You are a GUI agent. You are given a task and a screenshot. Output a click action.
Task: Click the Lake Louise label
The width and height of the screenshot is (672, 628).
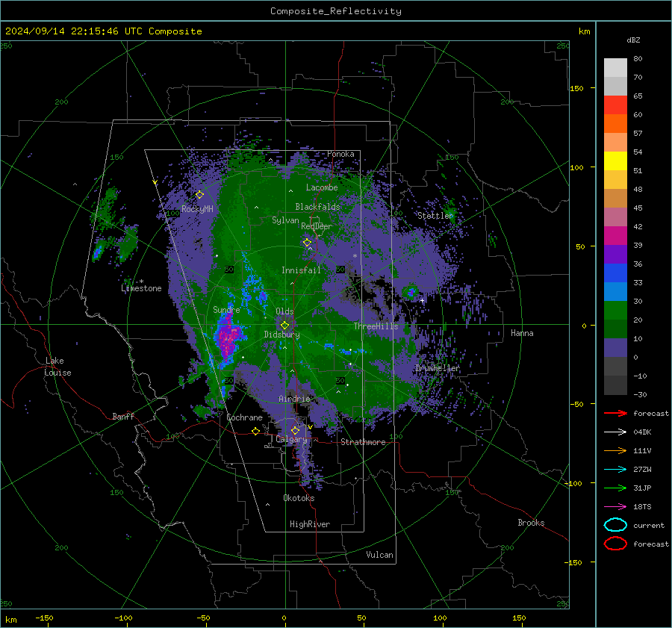(57, 367)
